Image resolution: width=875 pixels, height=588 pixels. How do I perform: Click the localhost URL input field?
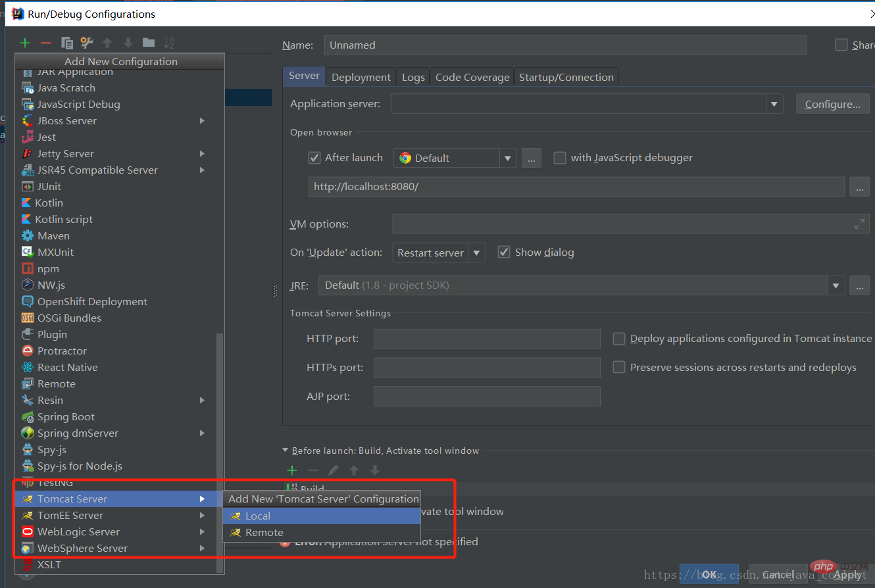576,187
